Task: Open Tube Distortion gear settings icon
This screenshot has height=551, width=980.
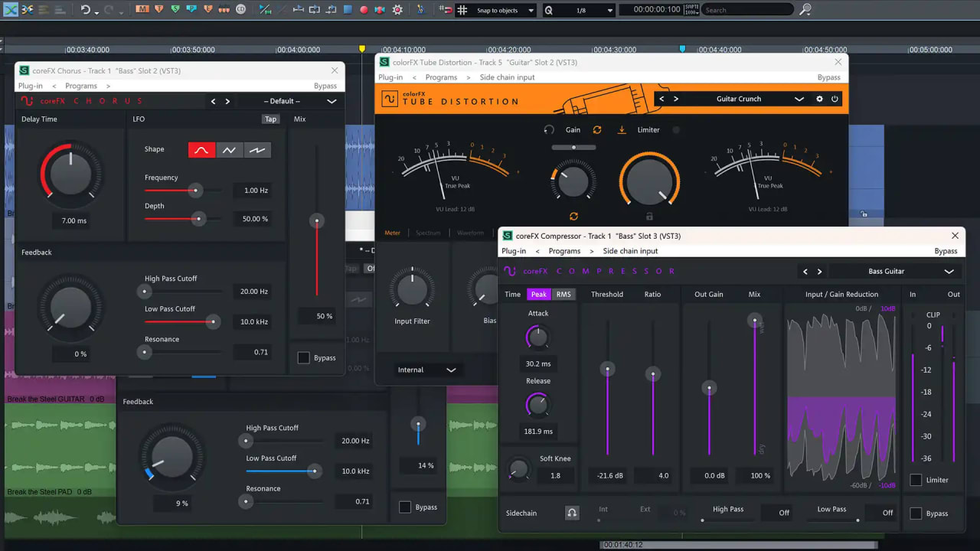Action: coord(819,99)
